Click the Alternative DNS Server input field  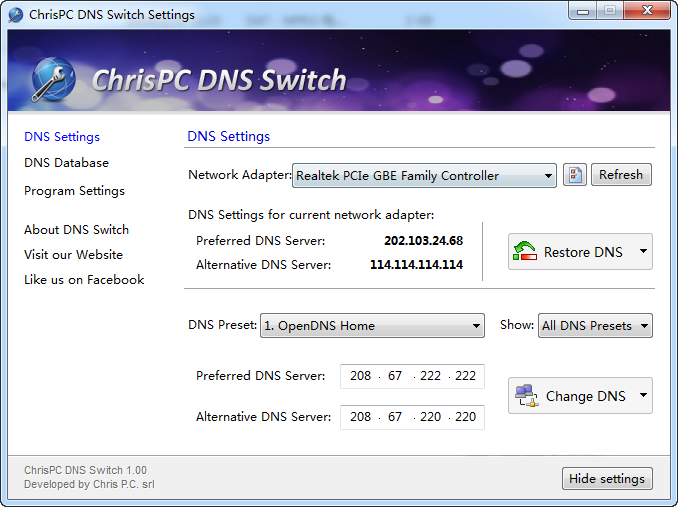click(412, 418)
